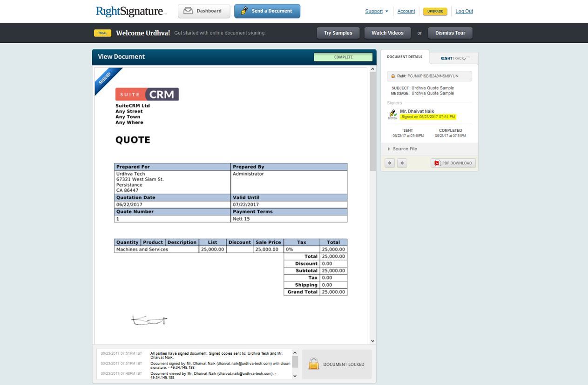This screenshot has width=588, height=385.
Task: Open the Dashboard
Action: pyautogui.click(x=204, y=11)
